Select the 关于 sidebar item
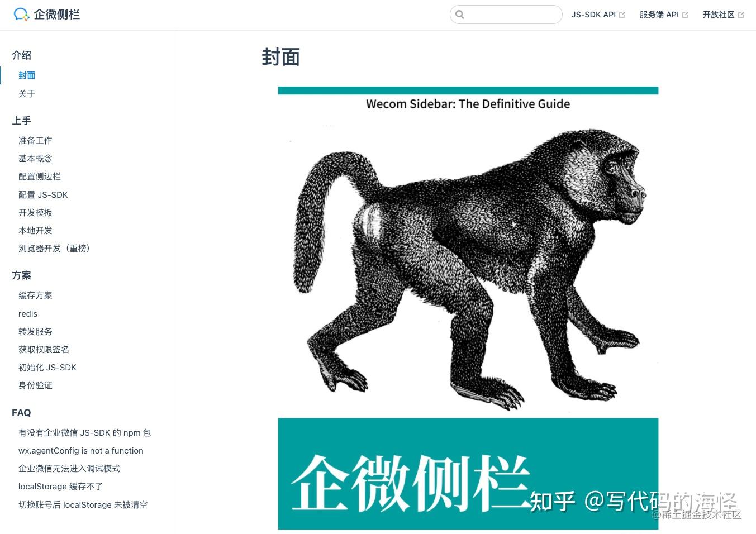This screenshot has height=534, width=756. [27, 93]
